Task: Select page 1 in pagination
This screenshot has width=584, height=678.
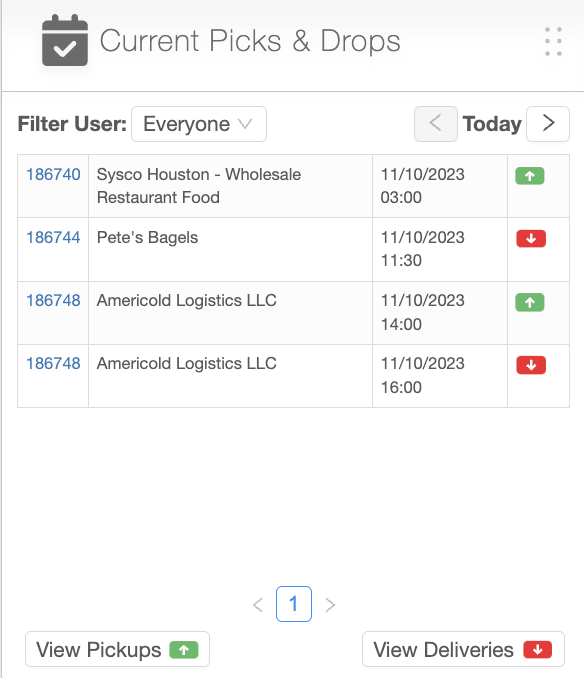Action: (294, 604)
